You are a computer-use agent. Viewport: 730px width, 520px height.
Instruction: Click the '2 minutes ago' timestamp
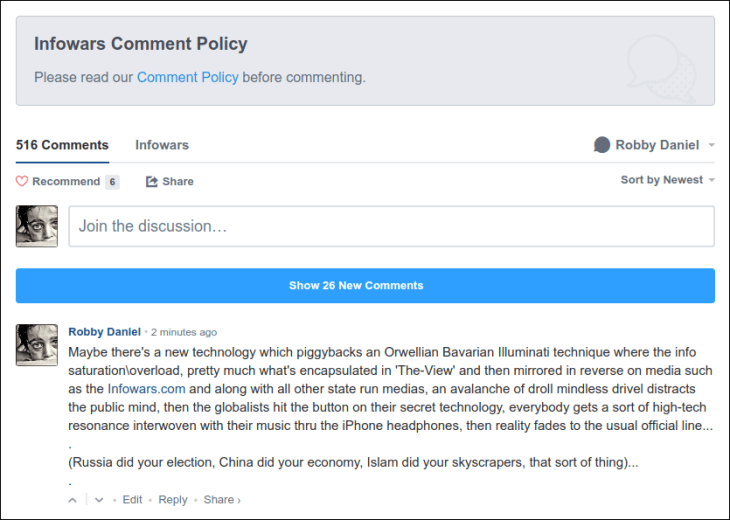[184, 332]
